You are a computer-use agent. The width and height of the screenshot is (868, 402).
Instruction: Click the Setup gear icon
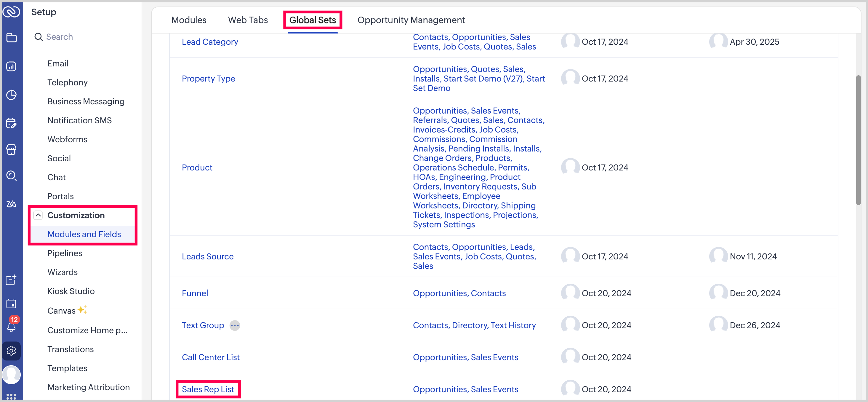tap(12, 351)
